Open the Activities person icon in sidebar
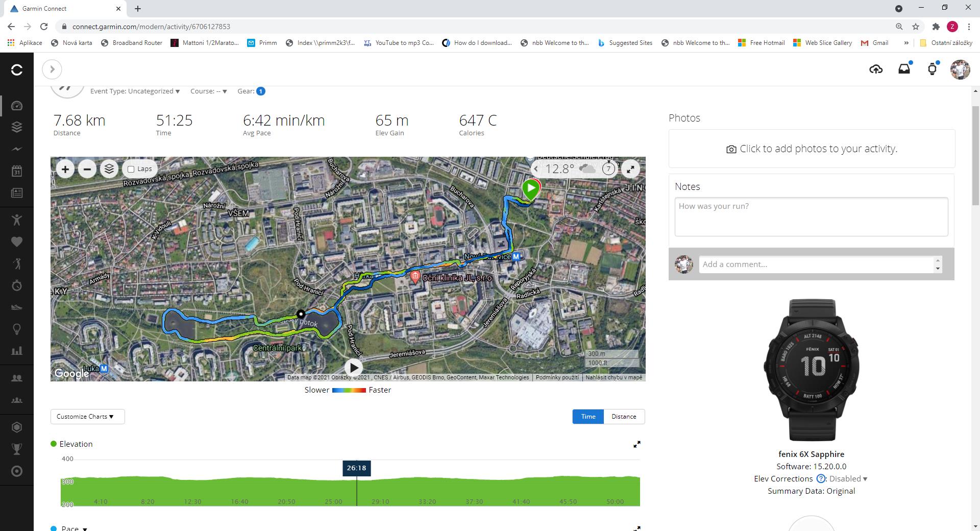 point(17,220)
